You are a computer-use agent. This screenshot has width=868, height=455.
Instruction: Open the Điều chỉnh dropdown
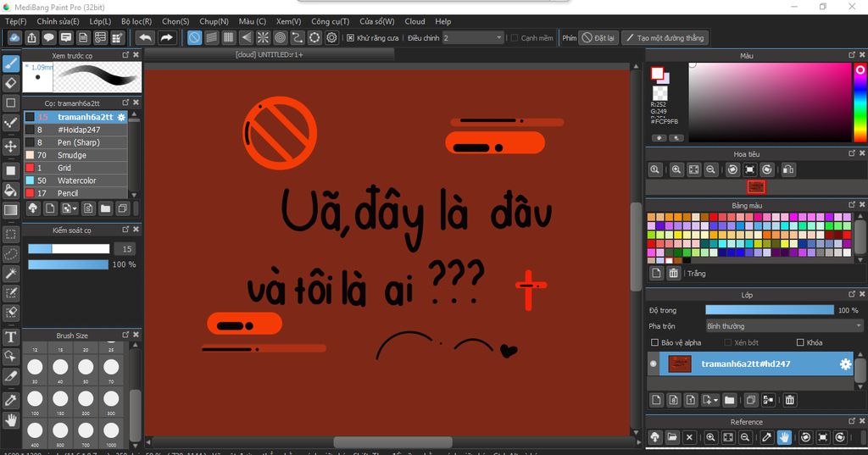coord(472,37)
